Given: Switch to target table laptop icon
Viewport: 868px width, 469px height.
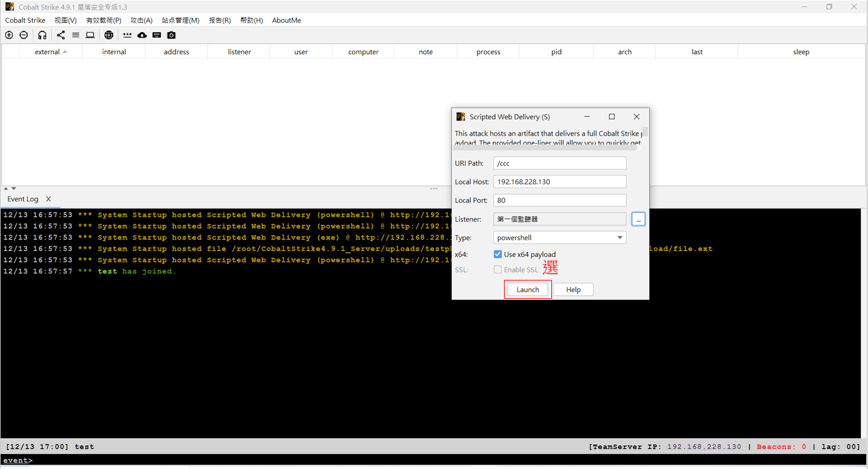Looking at the screenshot, I should (90, 35).
